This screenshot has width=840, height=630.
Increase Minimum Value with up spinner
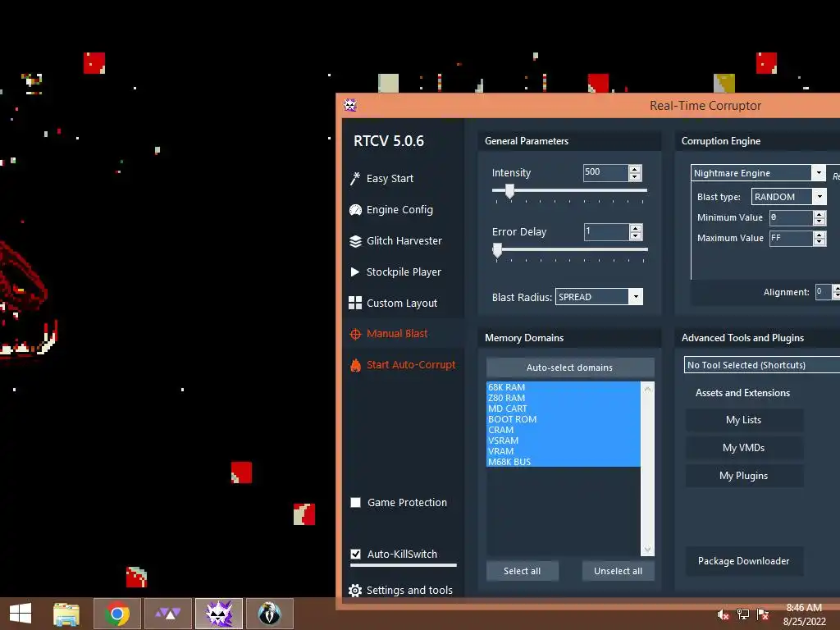tap(819, 214)
